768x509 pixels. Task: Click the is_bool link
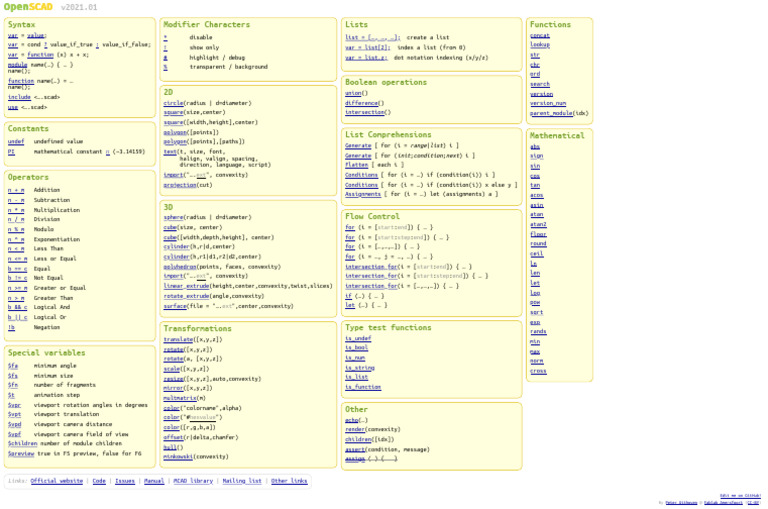357,348
